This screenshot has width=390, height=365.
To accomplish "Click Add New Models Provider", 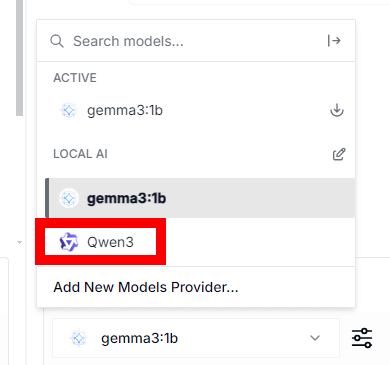I will 146,287.
